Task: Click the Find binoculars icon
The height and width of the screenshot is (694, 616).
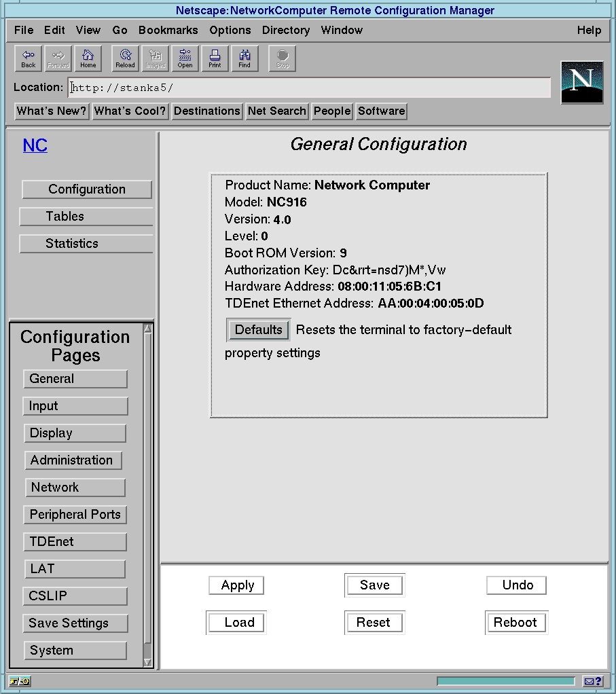Action: click(x=244, y=58)
